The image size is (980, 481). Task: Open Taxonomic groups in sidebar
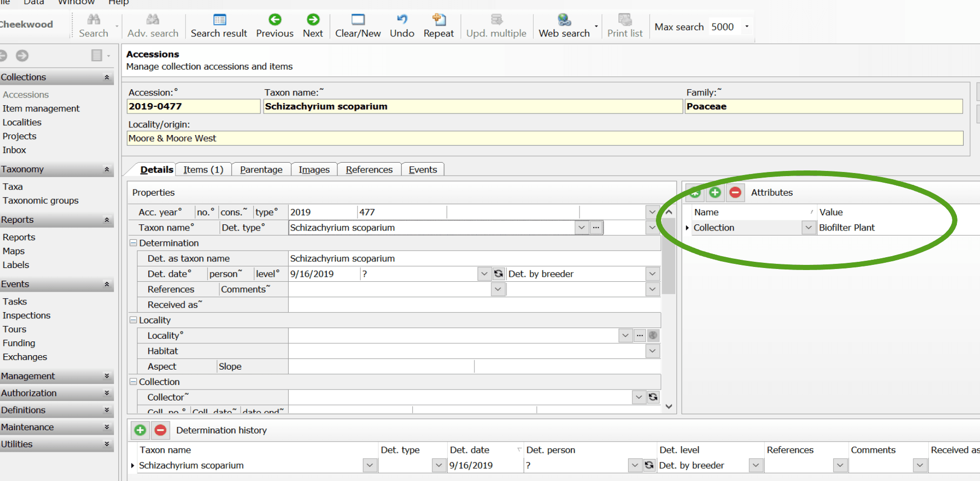[41, 200]
